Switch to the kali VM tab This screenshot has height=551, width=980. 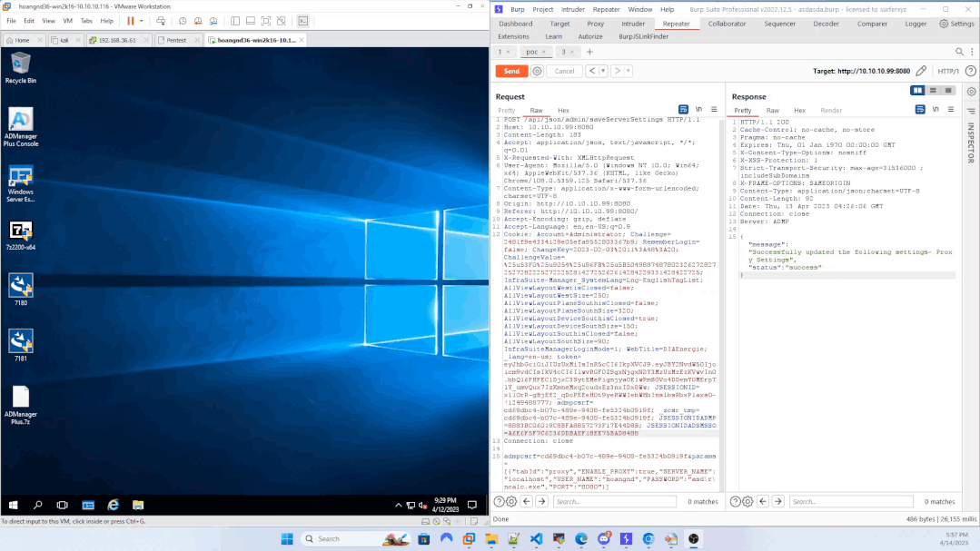[64, 40]
